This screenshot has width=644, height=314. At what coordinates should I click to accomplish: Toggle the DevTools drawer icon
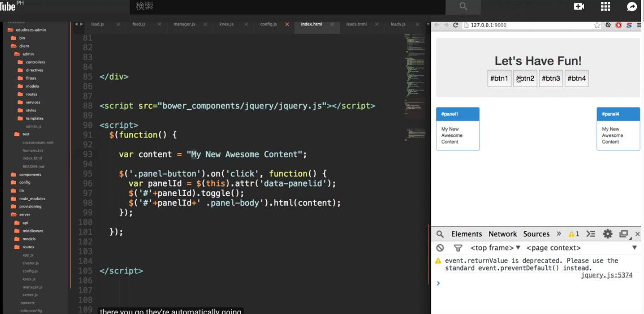[x=590, y=234]
